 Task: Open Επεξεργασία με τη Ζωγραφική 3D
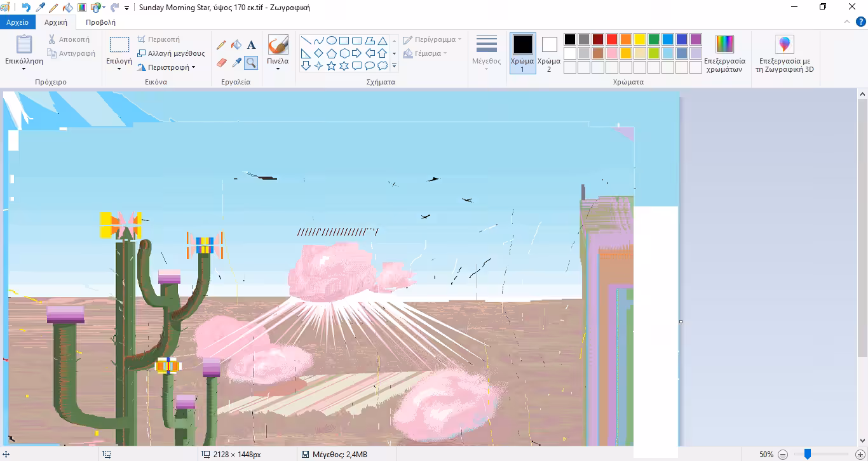(785, 55)
